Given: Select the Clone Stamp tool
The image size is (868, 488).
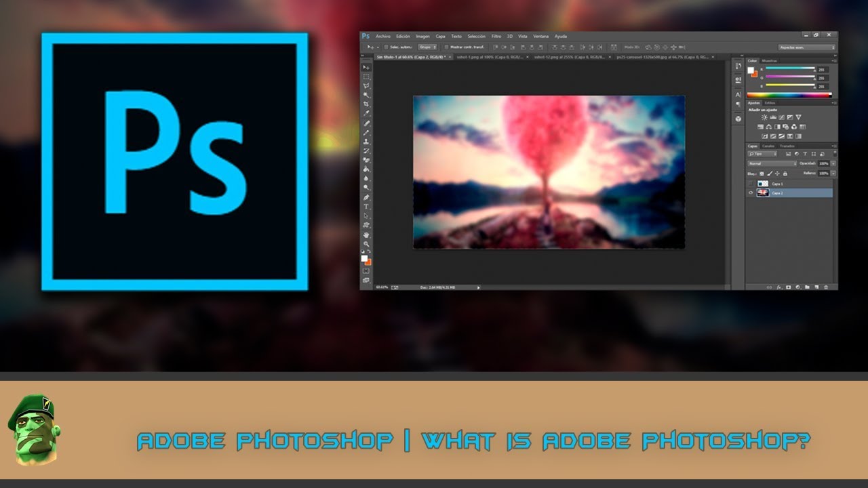Looking at the screenshot, I should point(366,141).
